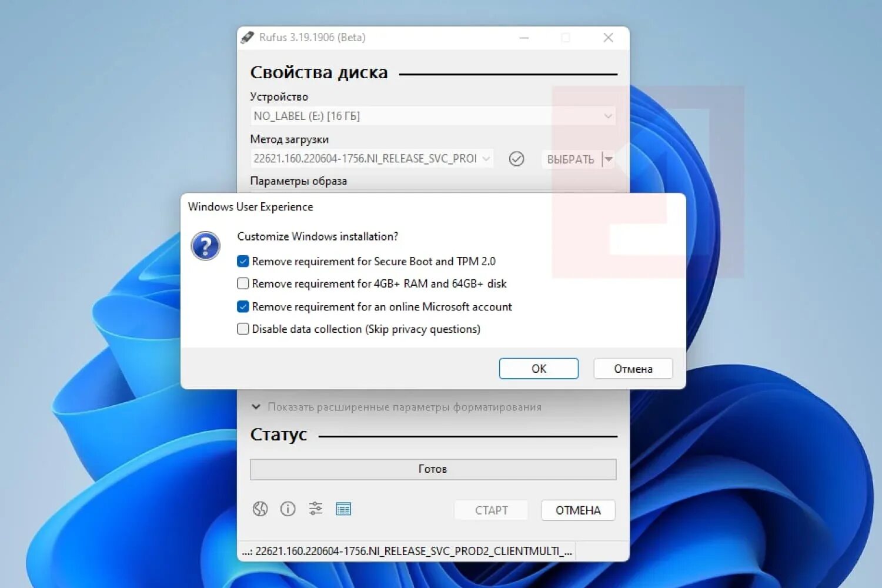Open Rufus settings sliders icon
Viewport: 882px width, 588px height.
tap(316, 509)
